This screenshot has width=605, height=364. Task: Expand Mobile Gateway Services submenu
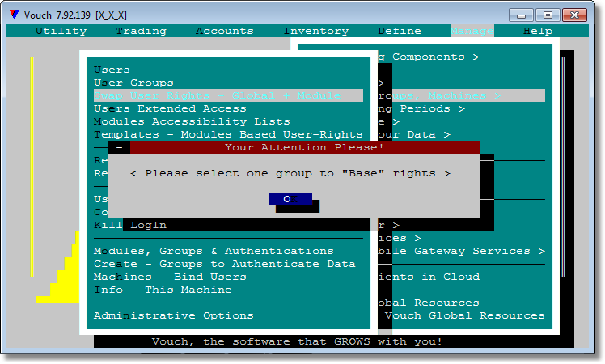[462, 251]
